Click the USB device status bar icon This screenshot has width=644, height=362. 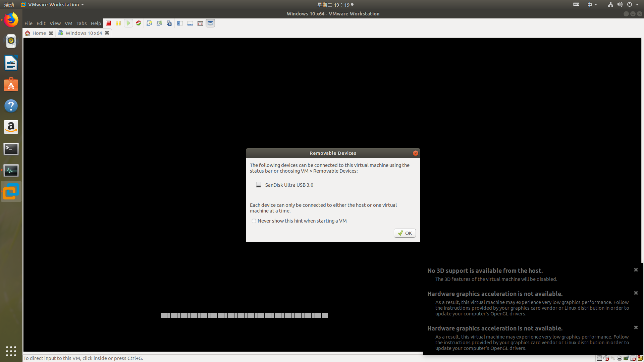pyautogui.click(x=633, y=358)
